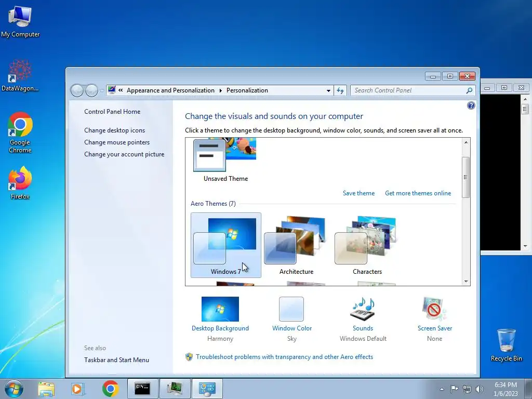The image size is (532, 399).
Task: Select the DataWagon desktop shortcut
Action: [20, 75]
